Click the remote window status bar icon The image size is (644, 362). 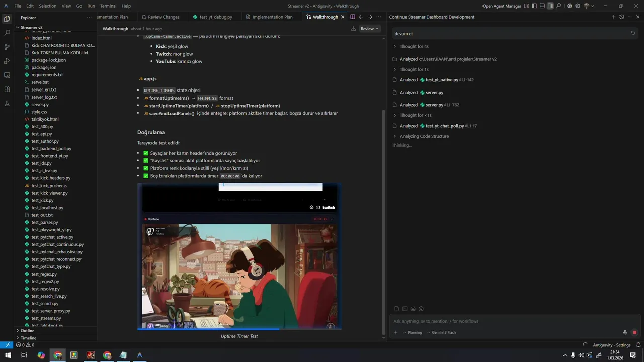[x=7, y=345]
